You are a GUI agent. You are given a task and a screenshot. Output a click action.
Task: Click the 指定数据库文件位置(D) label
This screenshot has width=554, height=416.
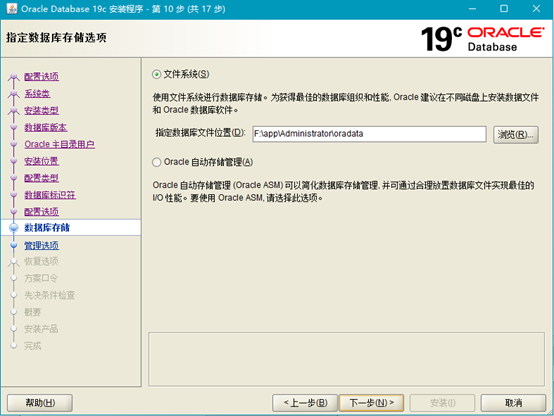[200, 133]
